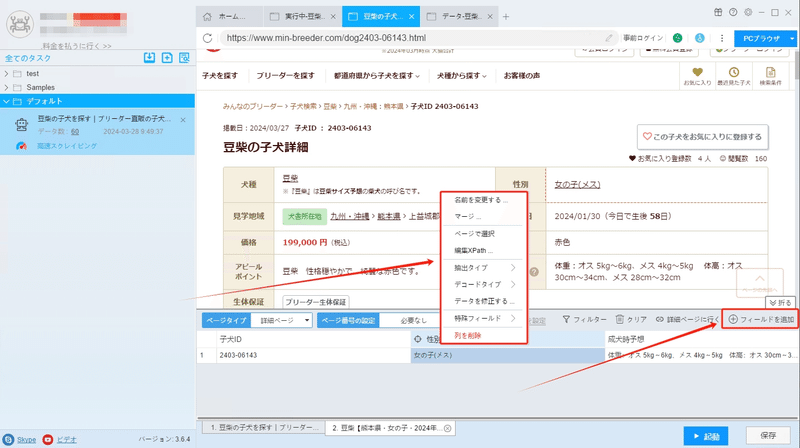Click the クリア button

(x=631, y=319)
